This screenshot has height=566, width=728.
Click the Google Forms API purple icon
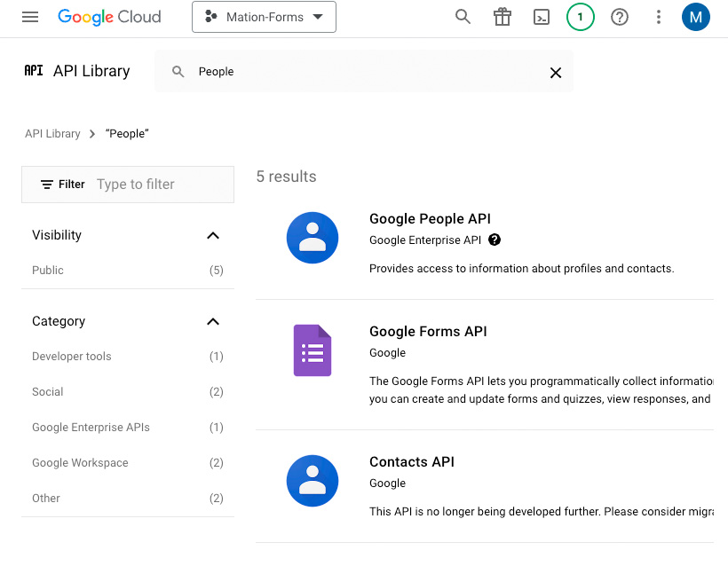313,350
